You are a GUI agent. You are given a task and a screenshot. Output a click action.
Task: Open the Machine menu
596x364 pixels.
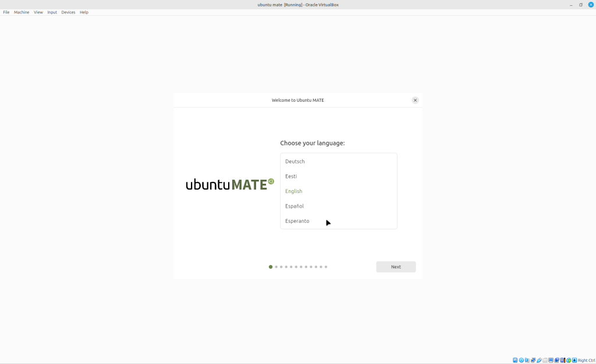pos(22,12)
